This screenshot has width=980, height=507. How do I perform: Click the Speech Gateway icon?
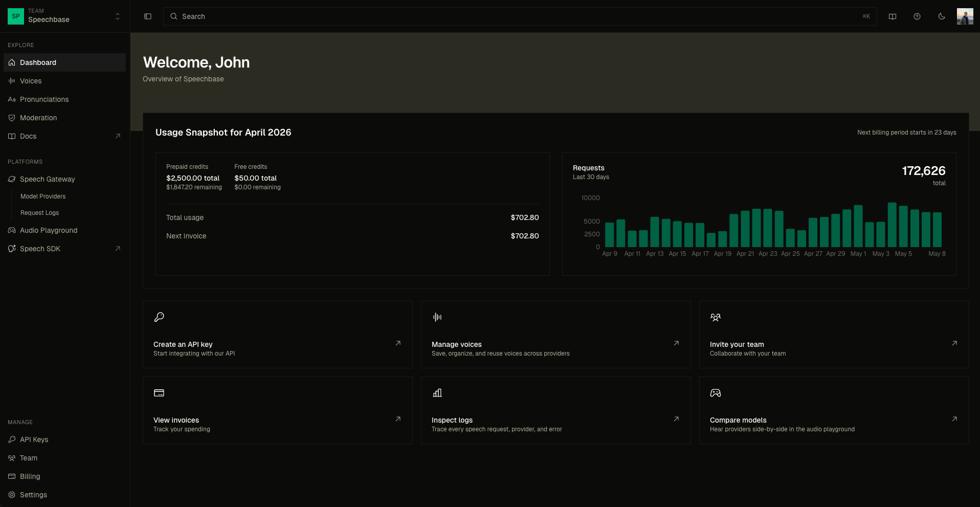coord(12,179)
